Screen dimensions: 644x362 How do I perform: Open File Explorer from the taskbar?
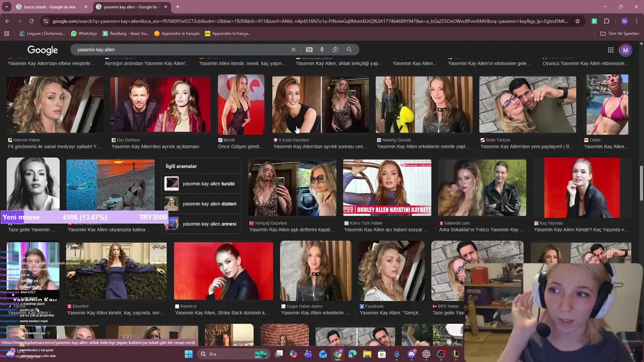pyautogui.click(x=367, y=354)
